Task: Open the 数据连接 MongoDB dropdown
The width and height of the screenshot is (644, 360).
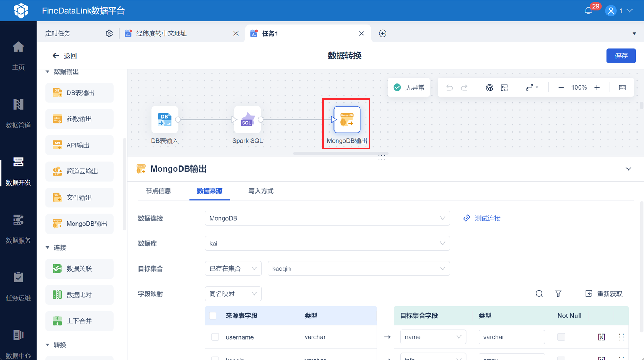Action: tap(327, 218)
